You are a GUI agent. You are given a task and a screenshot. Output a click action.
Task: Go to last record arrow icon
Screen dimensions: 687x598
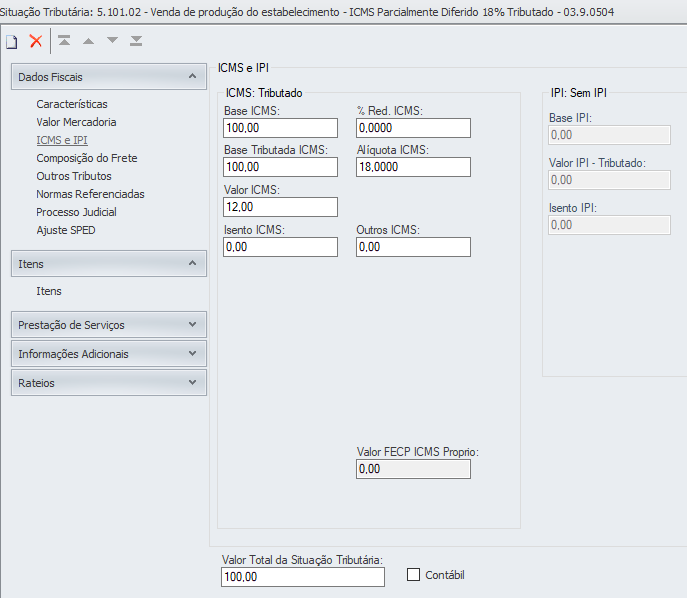click(x=136, y=41)
